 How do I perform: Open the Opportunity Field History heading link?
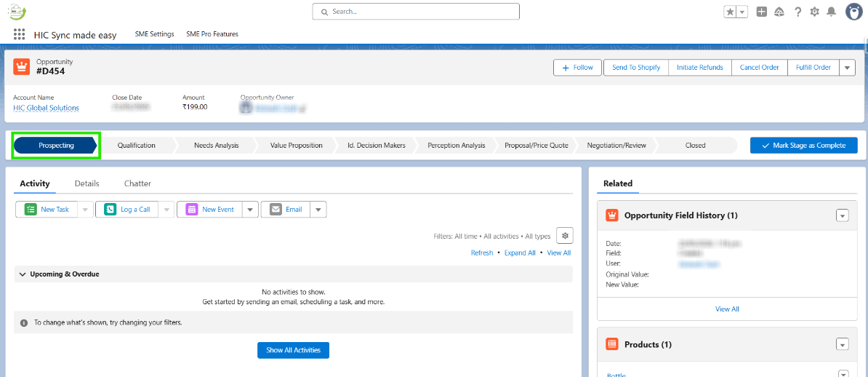coord(681,215)
